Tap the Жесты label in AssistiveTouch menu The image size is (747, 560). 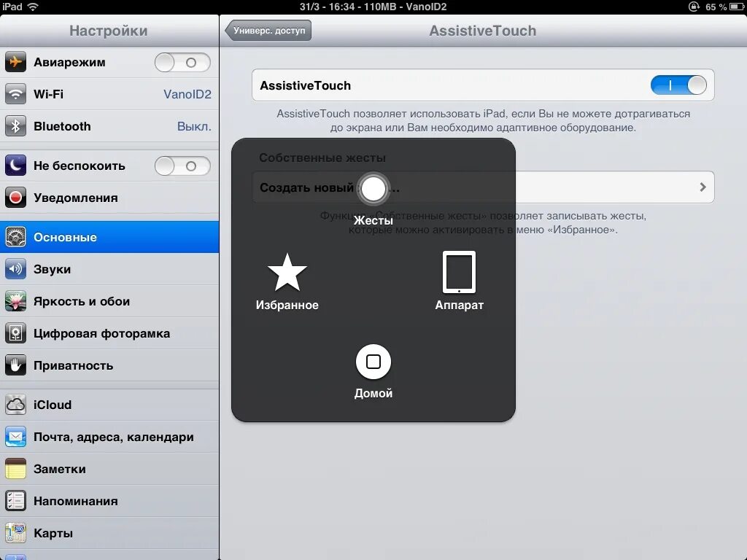(x=373, y=220)
